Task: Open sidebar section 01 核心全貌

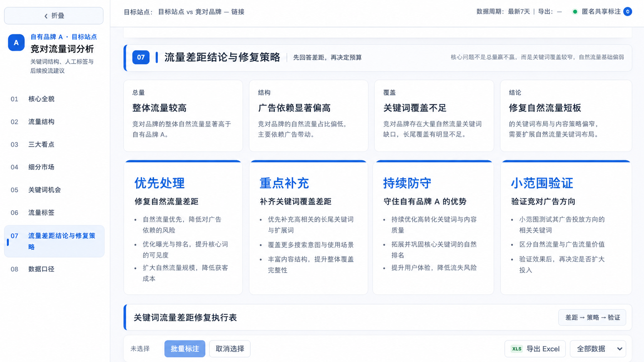Action: (54, 99)
